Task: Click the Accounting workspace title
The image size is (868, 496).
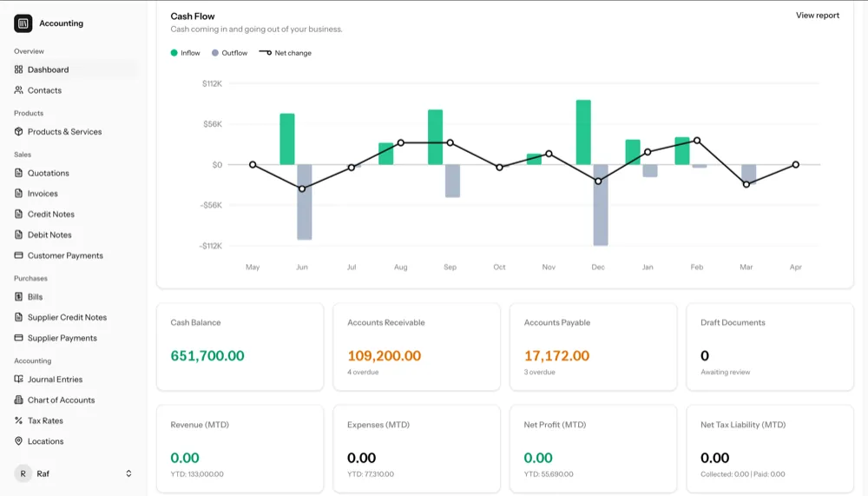Action: (61, 23)
